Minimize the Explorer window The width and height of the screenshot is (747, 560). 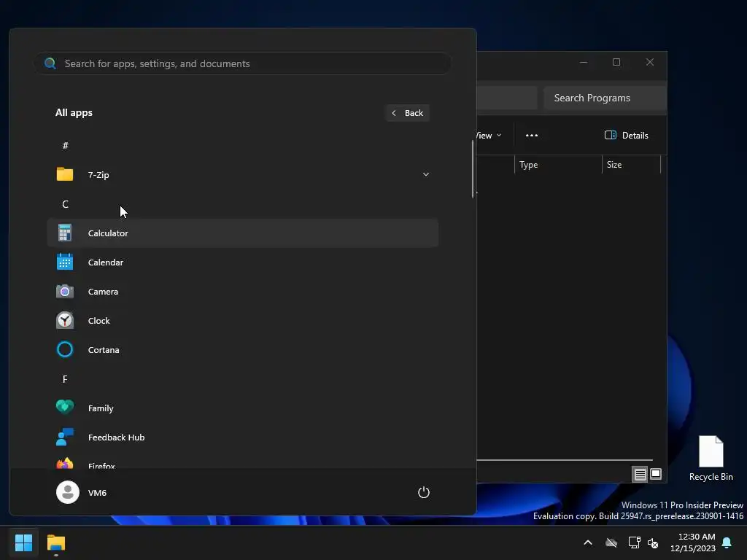pyautogui.click(x=584, y=63)
